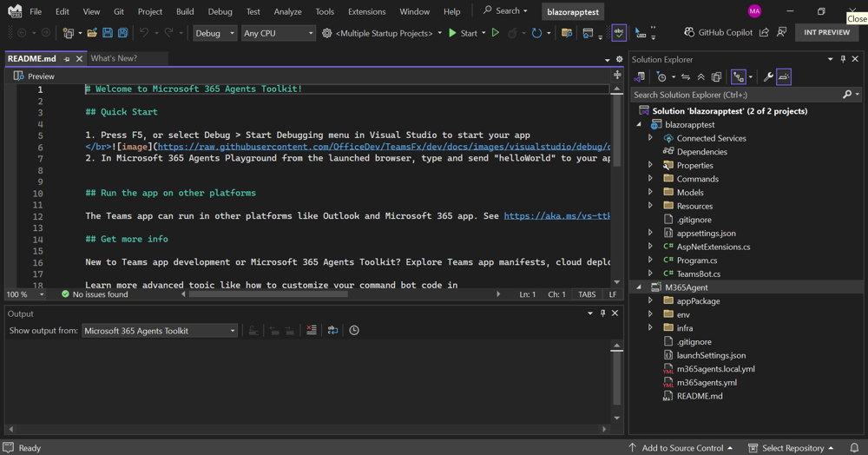Click the Hot Reload flame icon
Image resolution: width=868 pixels, height=455 pixels.
513,33
